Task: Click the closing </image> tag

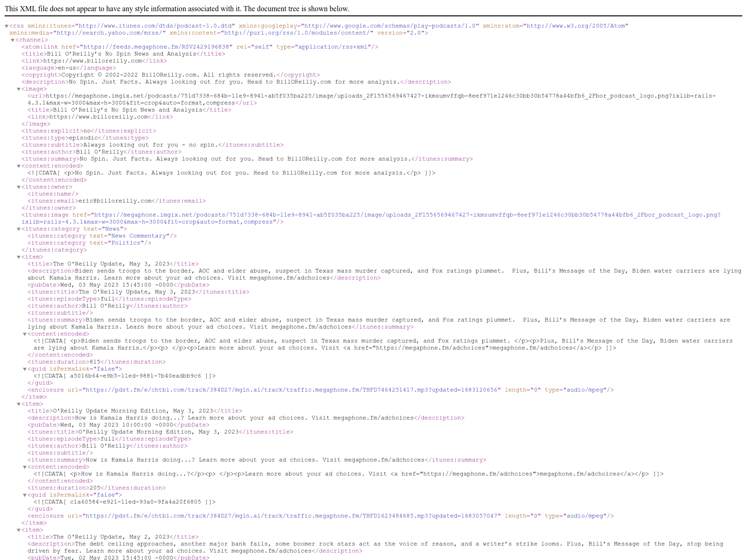Action: (36, 124)
